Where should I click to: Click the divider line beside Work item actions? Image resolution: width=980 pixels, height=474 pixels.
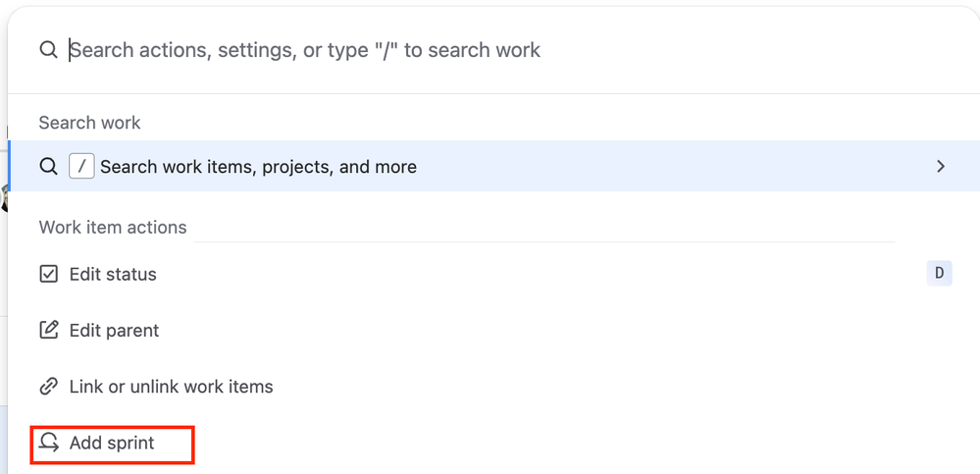544,241
